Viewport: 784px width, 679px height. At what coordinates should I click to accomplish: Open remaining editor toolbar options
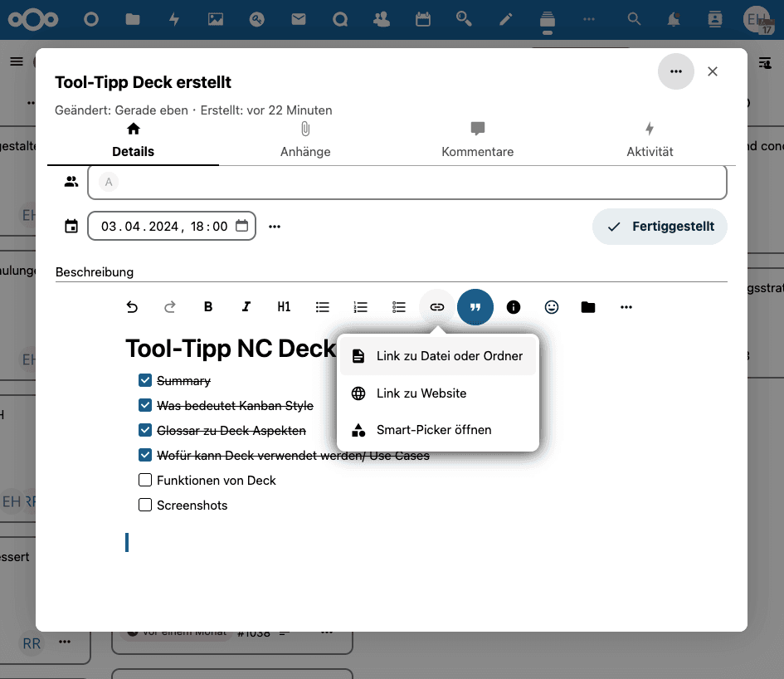pyautogui.click(x=626, y=307)
